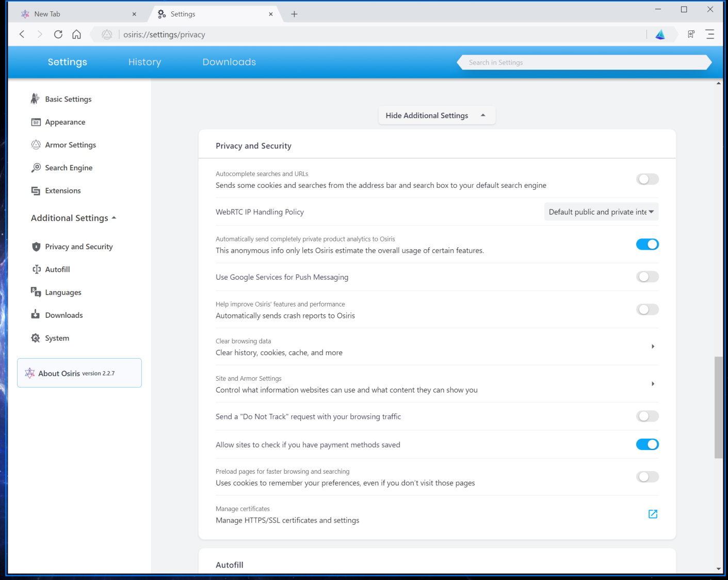The image size is (728, 580).
Task: Toggle Google Services for Push Messaging
Action: click(x=648, y=277)
